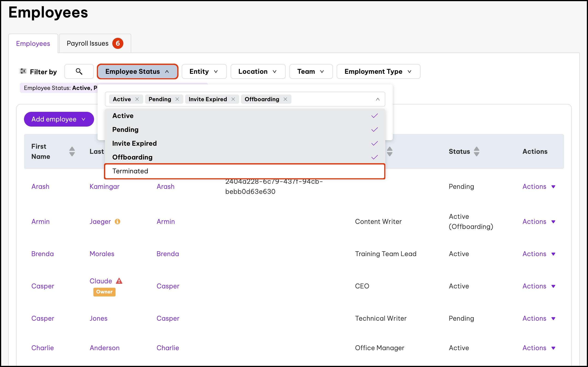The height and width of the screenshot is (367, 588).
Task: Click the red warning icon beside Claude
Action: 119,281
